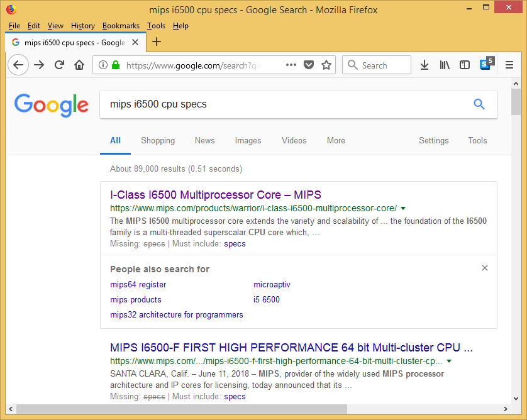
Task: Toggle the Firefox sidebar
Action: (x=465, y=65)
